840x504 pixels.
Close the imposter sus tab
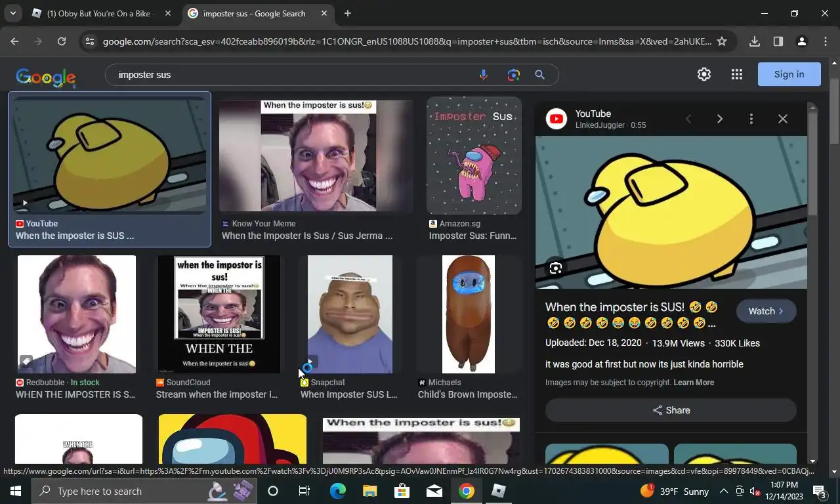point(325,13)
